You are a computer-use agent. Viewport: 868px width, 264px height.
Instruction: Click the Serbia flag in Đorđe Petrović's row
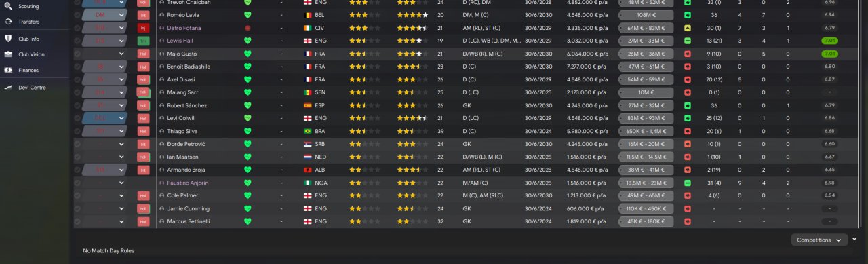click(308, 144)
